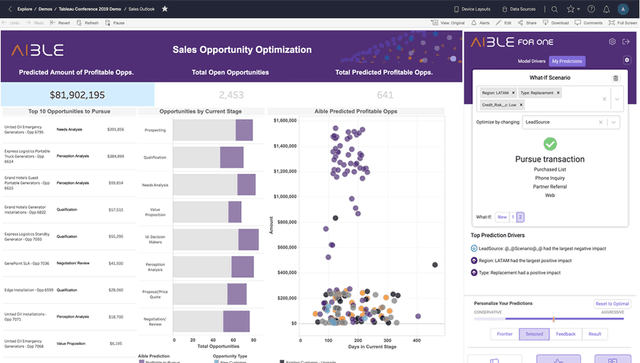This screenshot has width=640, height=363.
Task: Open the Tableau search magnifier
Action: pyautogui.click(x=554, y=9)
